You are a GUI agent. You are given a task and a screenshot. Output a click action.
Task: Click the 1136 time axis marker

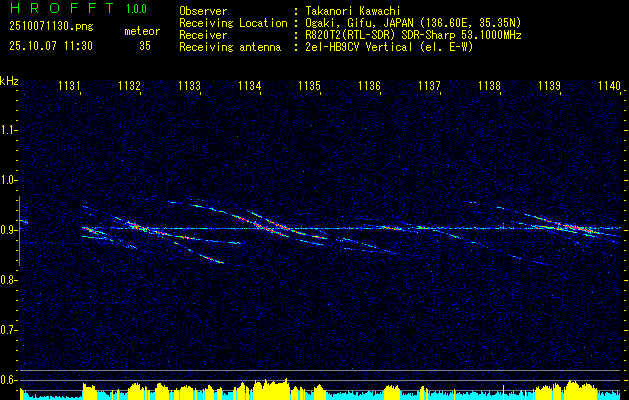369,85
